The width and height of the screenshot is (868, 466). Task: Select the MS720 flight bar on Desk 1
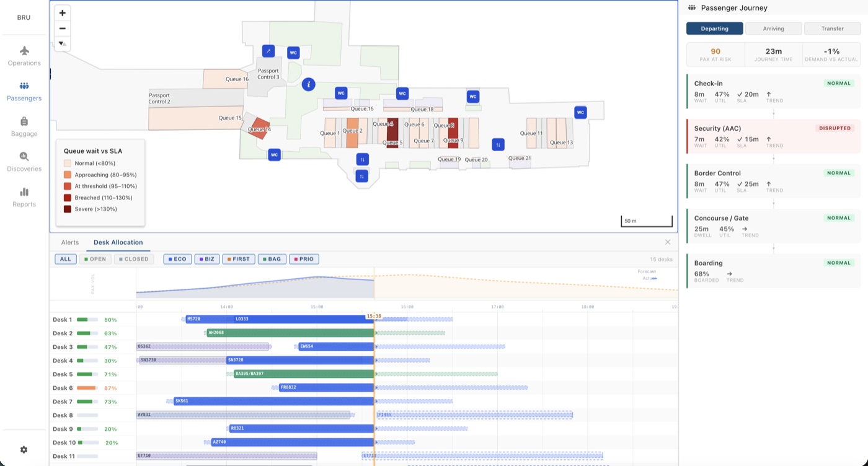click(209, 319)
